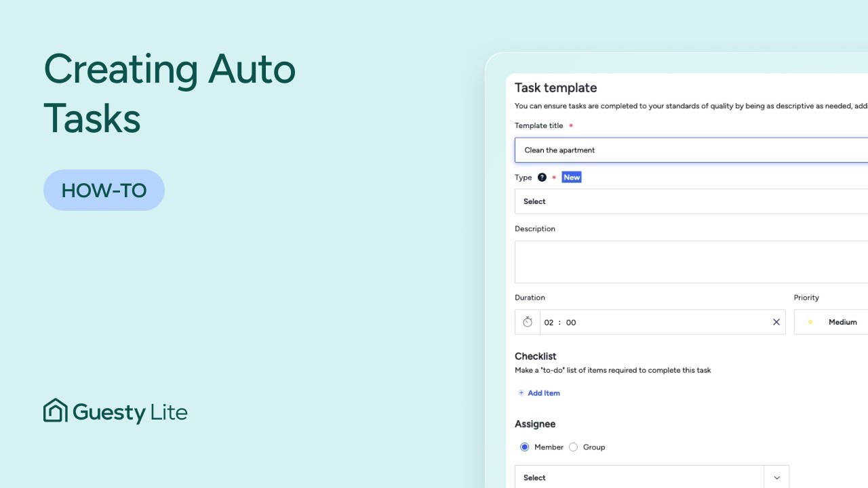This screenshot has height=488, width=868.
Task: Open the Priority Medium dropdown
Action: [x=831, y=322]
